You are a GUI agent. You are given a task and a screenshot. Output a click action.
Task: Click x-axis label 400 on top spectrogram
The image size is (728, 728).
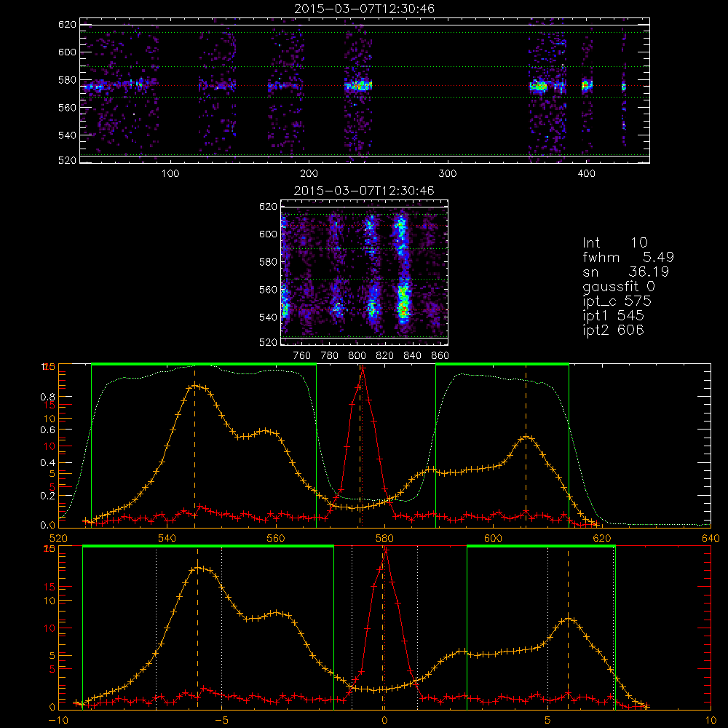tap(586, 174)
